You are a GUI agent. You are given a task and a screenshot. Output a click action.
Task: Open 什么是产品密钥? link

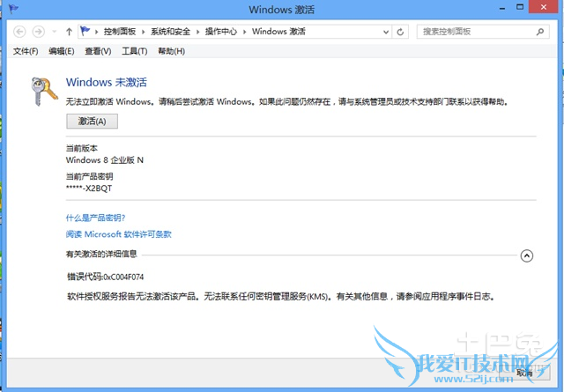pyautogui.click(x=96, y=218)
